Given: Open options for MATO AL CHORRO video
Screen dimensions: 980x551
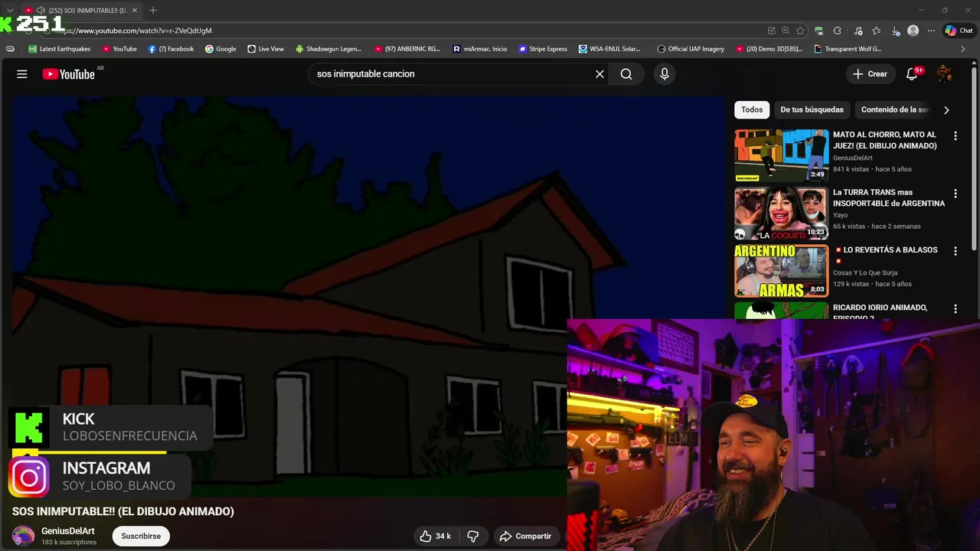Looking at the screenshot, I should [955, 136].
